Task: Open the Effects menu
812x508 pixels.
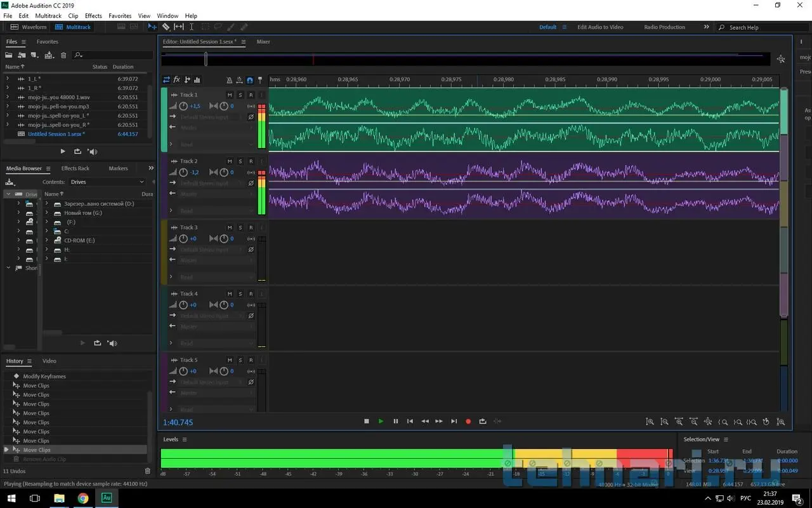Action: 93,15
